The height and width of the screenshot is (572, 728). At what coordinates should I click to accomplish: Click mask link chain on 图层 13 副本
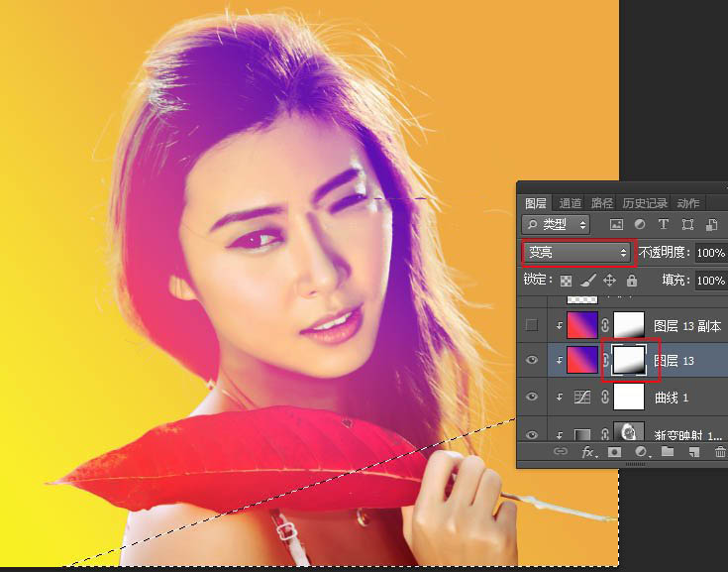tap(605, 325)
